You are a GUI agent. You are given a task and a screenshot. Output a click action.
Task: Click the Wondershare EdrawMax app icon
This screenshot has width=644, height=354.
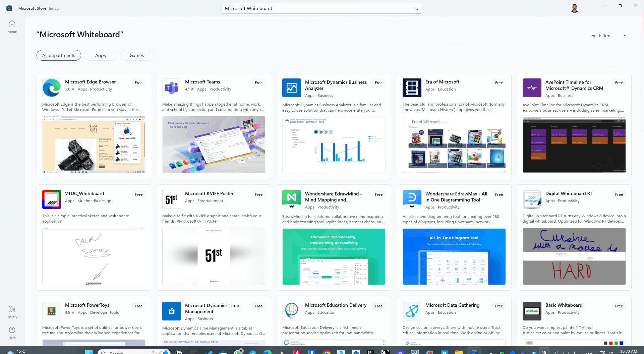coord(412,199)
